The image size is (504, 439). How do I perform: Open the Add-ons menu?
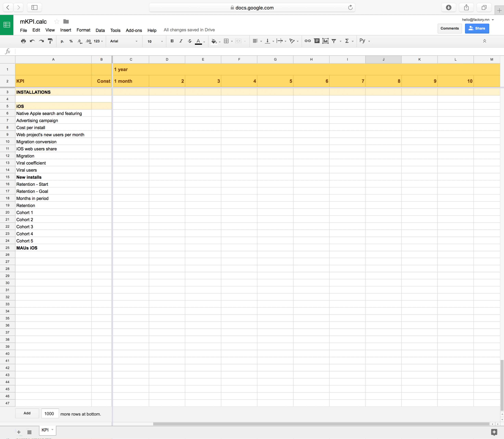coord(134,30)
